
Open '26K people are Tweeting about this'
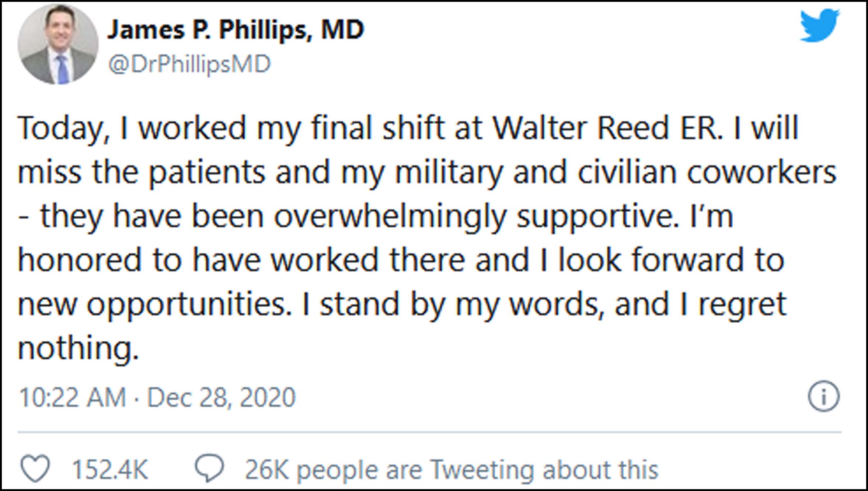[x=452, y=469]
